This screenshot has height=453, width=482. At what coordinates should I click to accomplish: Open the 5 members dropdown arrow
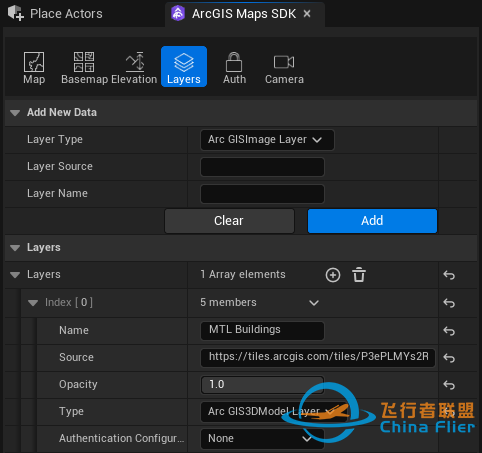(x=314, y=303)
